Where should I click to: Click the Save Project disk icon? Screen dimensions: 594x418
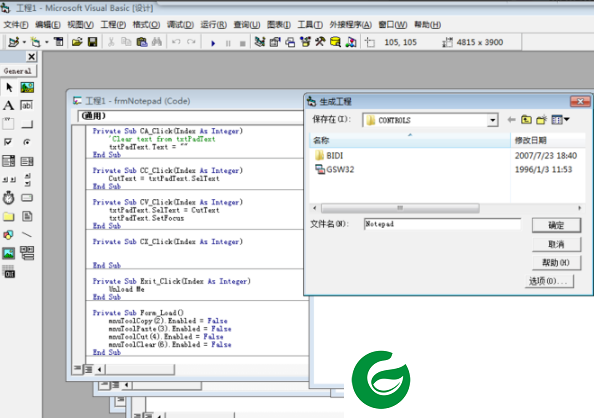tap(92, 42)
